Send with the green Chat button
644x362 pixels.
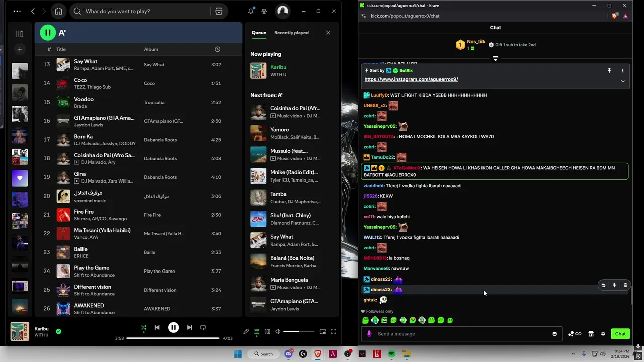pos(620,334)
